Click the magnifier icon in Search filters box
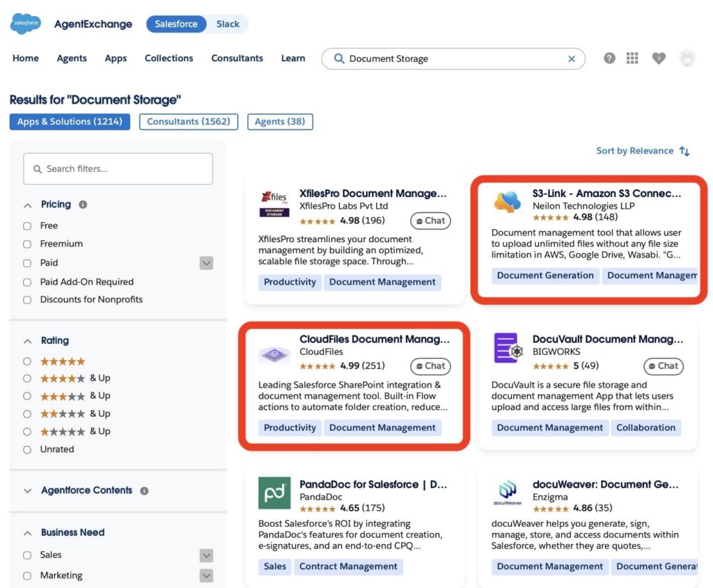Image resolution: width=713 pixels, height=588 pixels. pos(38,169)
